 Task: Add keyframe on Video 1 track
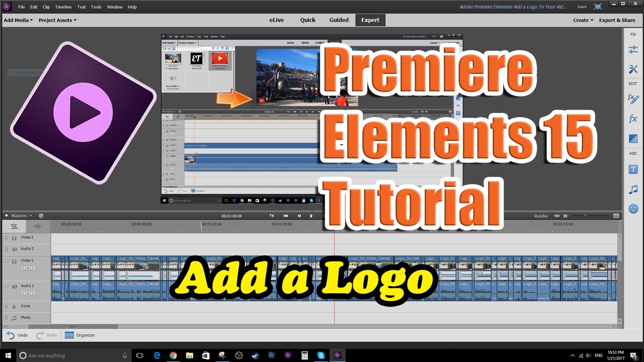click(27, 268)
